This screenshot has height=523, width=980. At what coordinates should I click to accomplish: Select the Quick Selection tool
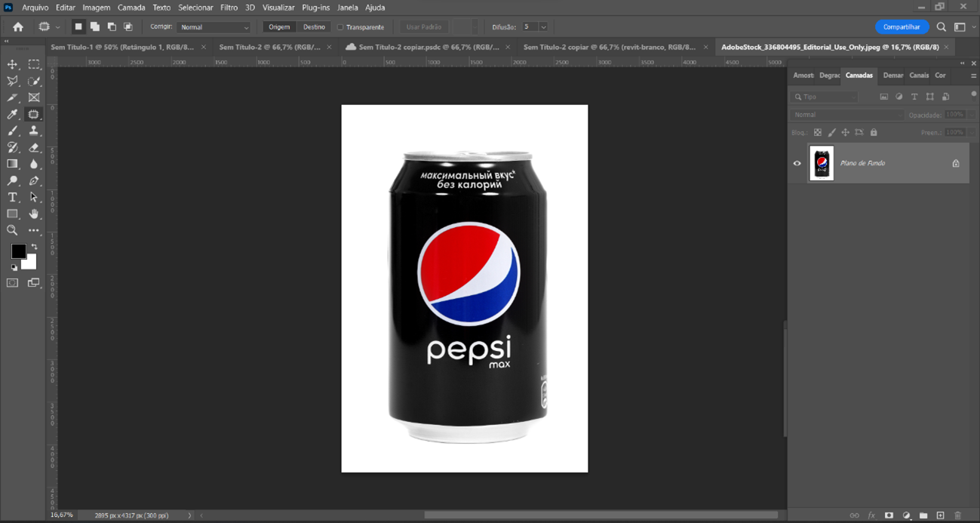34,82
